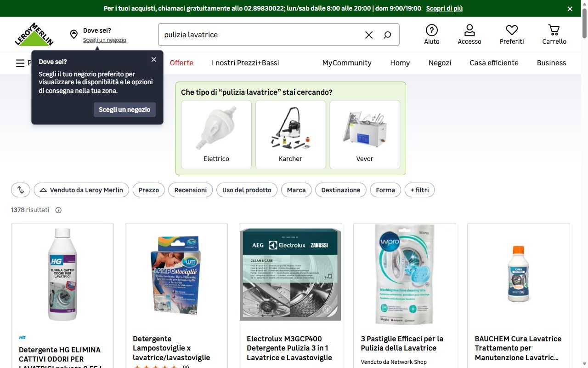Screen dimensions: 588x368
Task: Expand more filters with + filtri
Action: pos(420,190)
